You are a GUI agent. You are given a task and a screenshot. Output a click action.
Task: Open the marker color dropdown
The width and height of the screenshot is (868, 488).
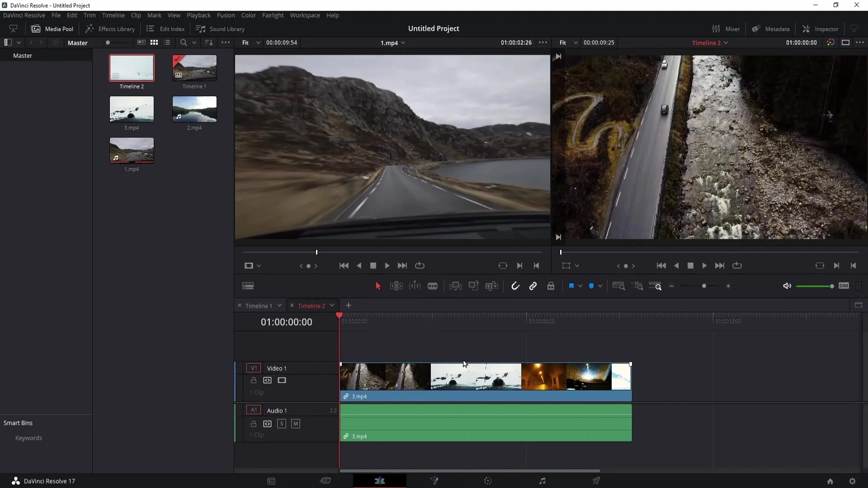(600, 286)
